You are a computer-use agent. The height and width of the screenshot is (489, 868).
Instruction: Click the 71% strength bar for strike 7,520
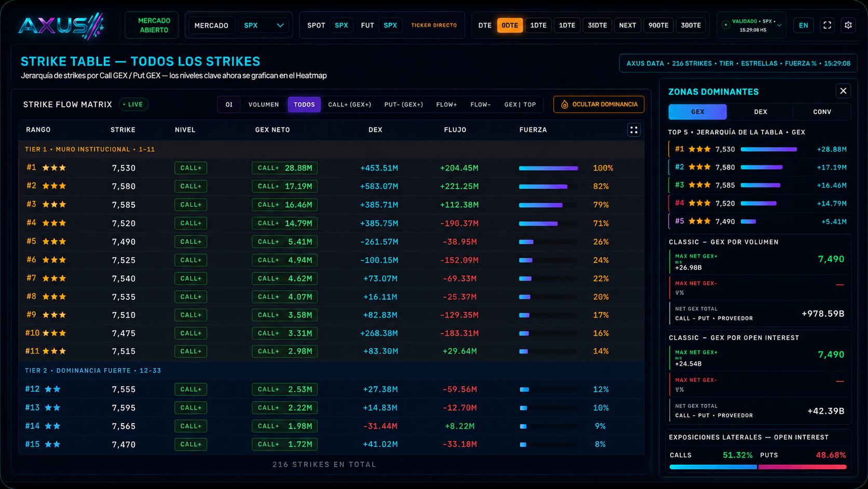pos(548,223)
